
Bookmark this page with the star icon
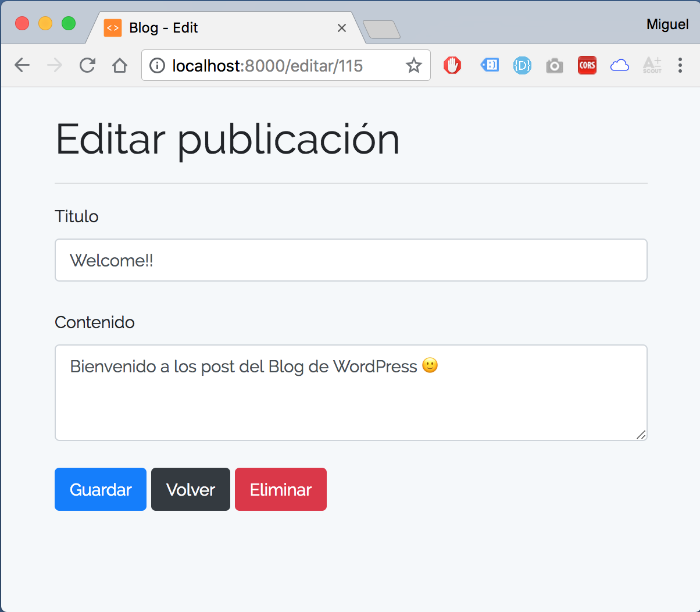(413, 65)
